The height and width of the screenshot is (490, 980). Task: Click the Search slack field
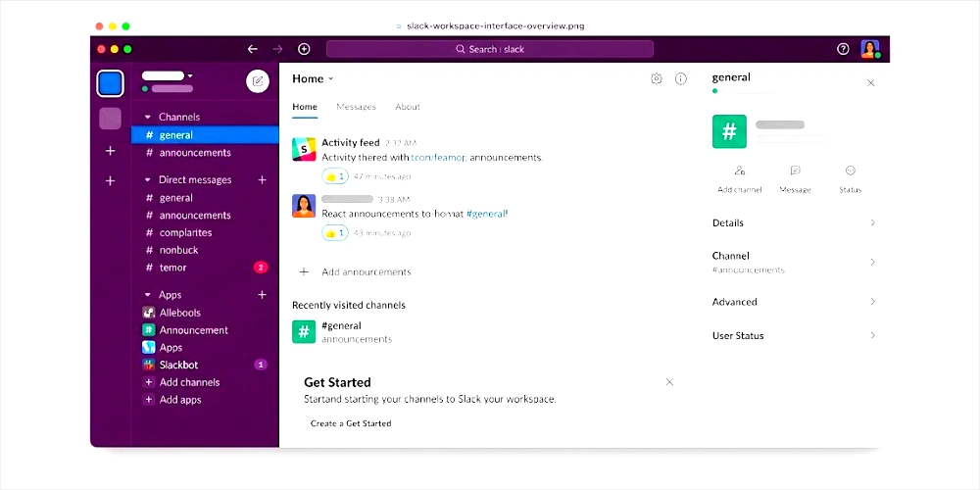click(490, 49)
